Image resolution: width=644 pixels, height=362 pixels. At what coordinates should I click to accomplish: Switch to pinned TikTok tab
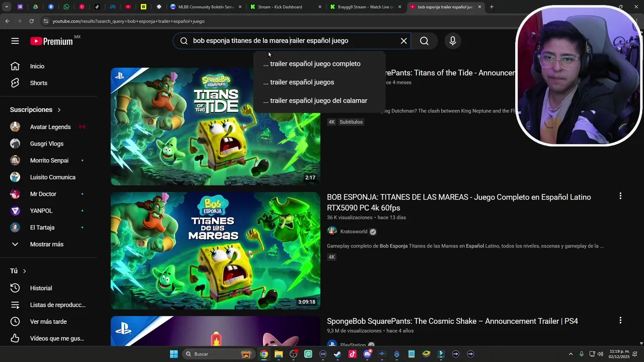click(97, 7)
